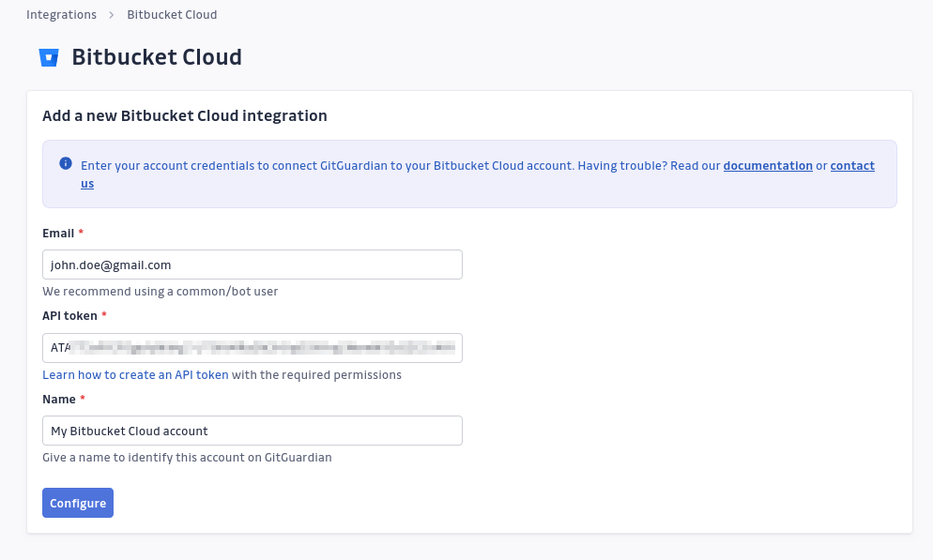Click the Name field label
The width and height of the screenshot is (933, 560).
(x=59, y=399)
